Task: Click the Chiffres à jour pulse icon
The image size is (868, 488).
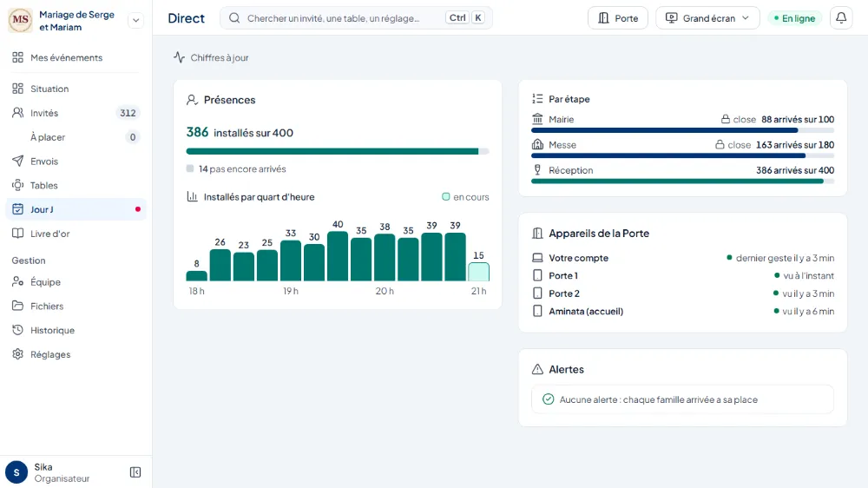Action: click(179, 57)
